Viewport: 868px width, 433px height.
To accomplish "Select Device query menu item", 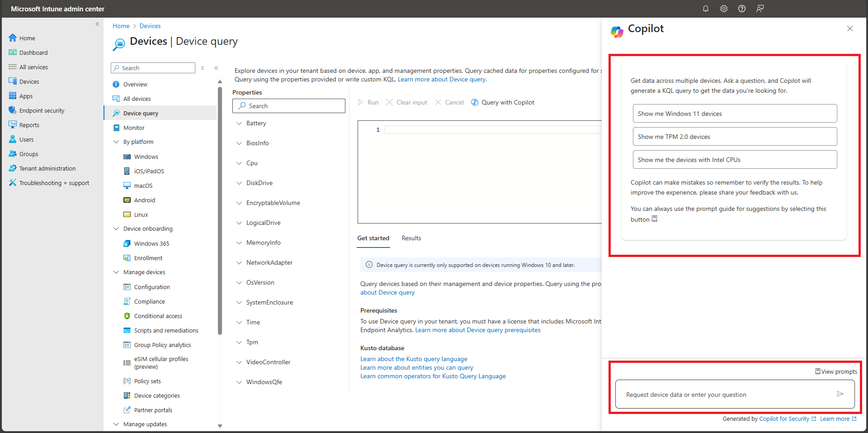I will coord(160,113).
